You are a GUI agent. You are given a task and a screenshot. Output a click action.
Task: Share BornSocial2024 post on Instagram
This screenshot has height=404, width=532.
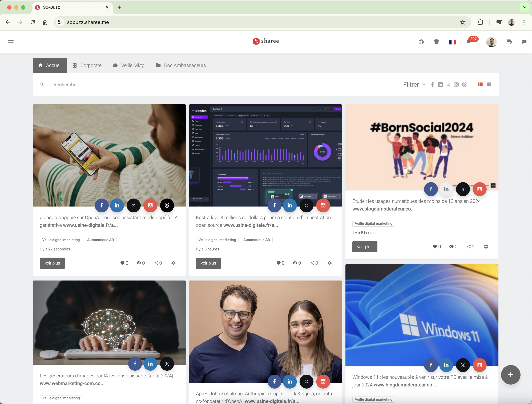click(479, 189)
